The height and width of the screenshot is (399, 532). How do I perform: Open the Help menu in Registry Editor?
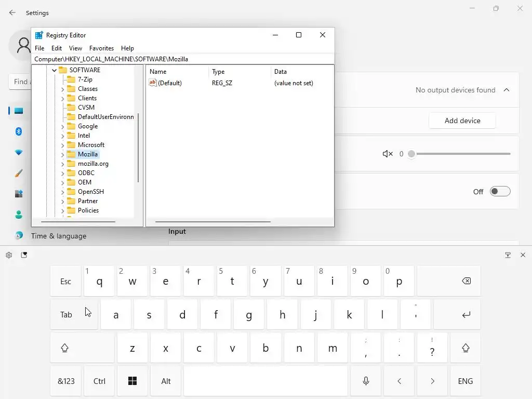click(x=127, y=48)
